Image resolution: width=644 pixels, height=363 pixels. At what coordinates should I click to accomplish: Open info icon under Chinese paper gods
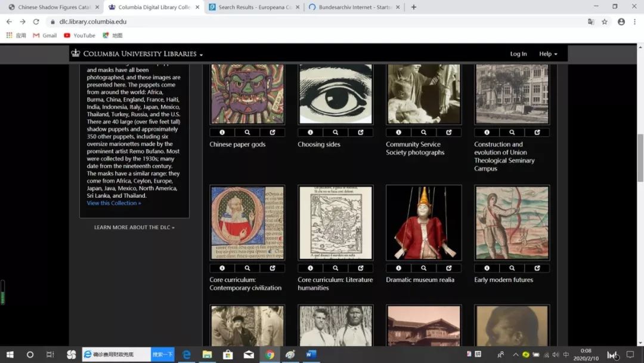(x=222, y=133)
